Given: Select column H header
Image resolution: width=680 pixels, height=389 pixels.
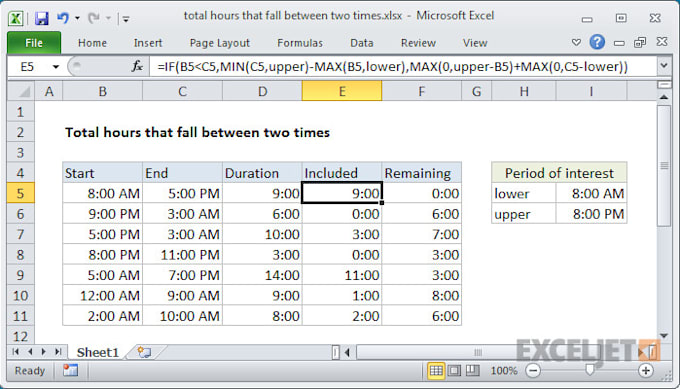Looking at the screenshot, I should pyautogui.click(x=524, y=92).
